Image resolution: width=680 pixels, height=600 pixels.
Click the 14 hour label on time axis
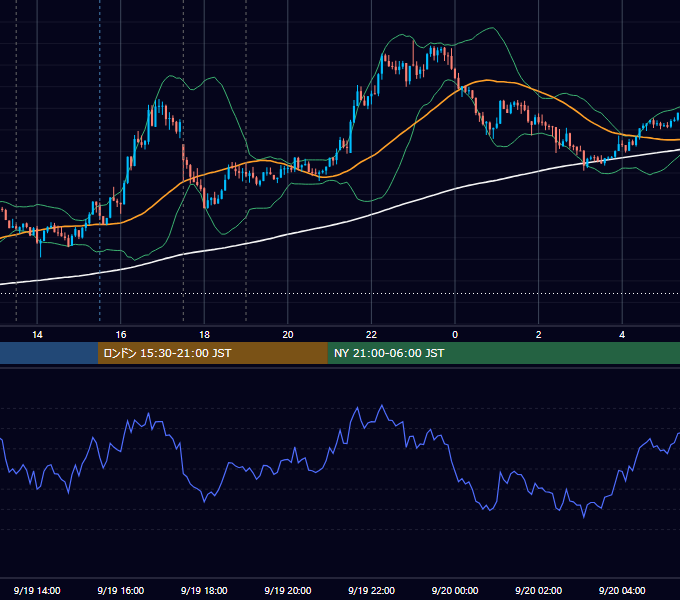[37, 335]
